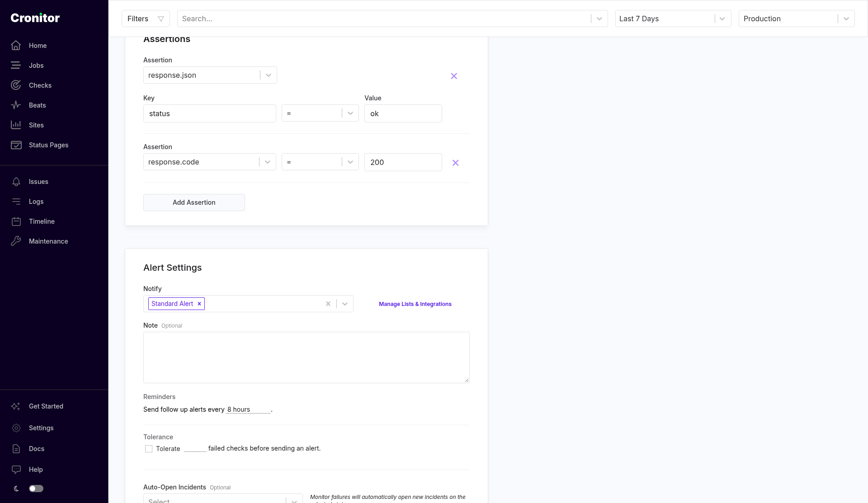Viewport: 868px width, 503px height.
Task: Open the Get Started sparkle icon
Action: click(16, 406)
